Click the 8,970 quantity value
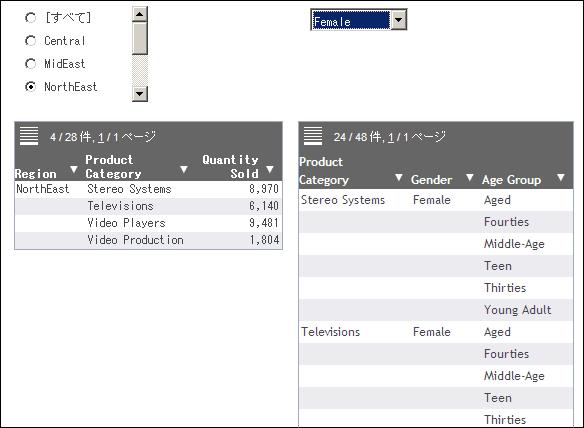 coord(264,189)
